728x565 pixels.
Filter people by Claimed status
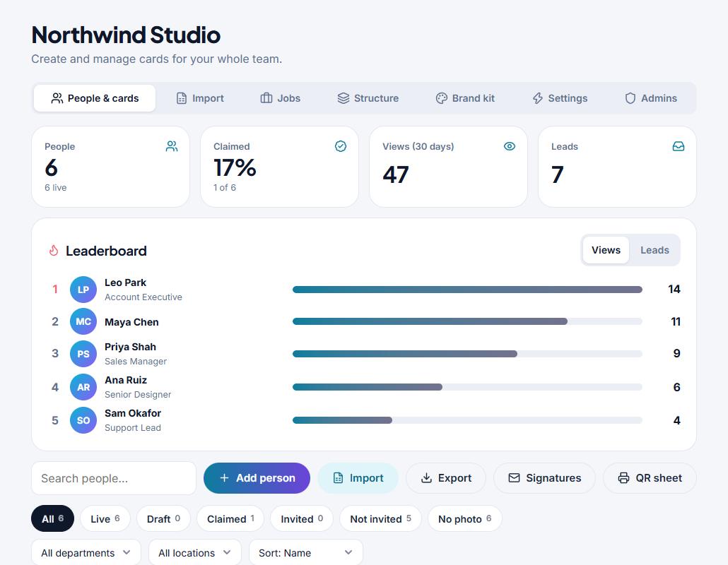[230, 518]
